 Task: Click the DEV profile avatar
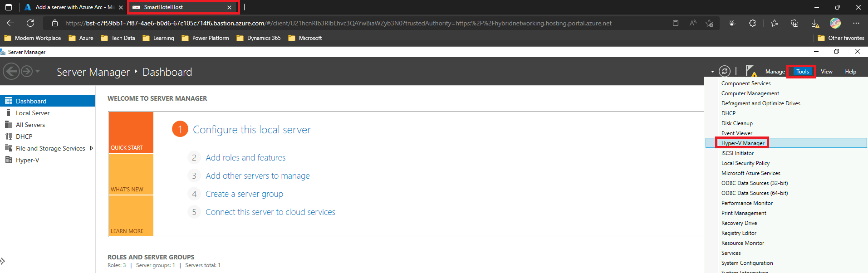(x=835, y=23)
